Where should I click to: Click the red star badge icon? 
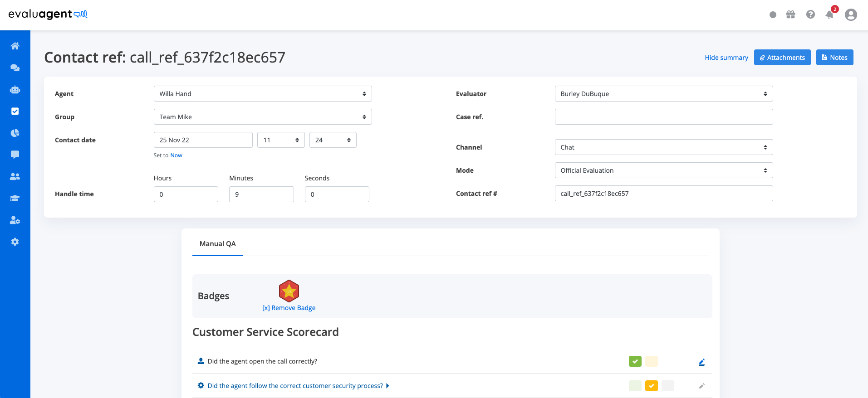coord(289,291)
